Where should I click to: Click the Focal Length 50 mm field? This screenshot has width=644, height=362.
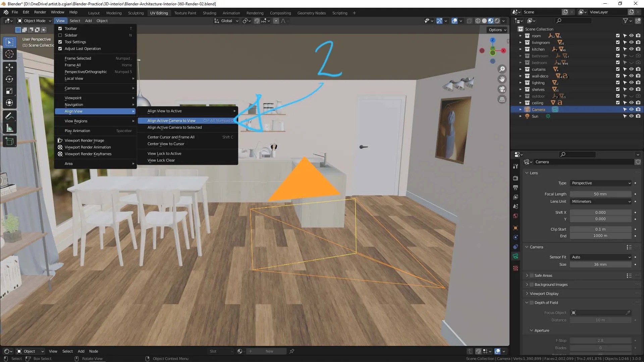pos(600,194)
